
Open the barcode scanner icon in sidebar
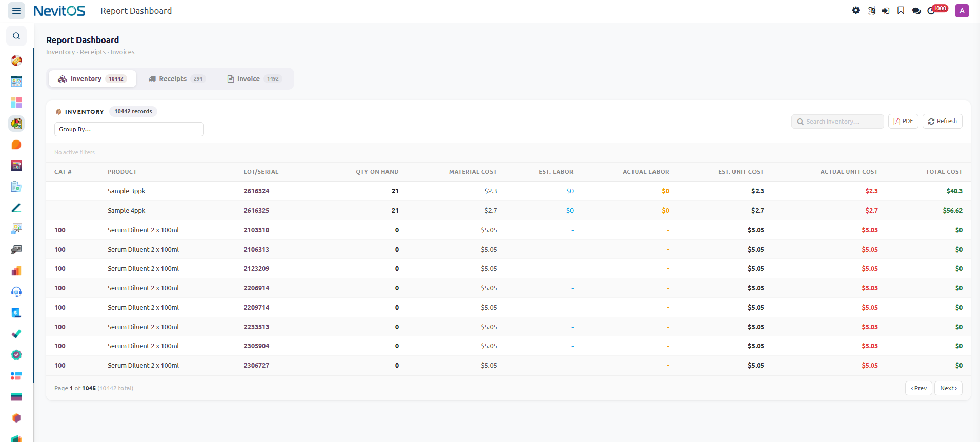pos(16,250)
